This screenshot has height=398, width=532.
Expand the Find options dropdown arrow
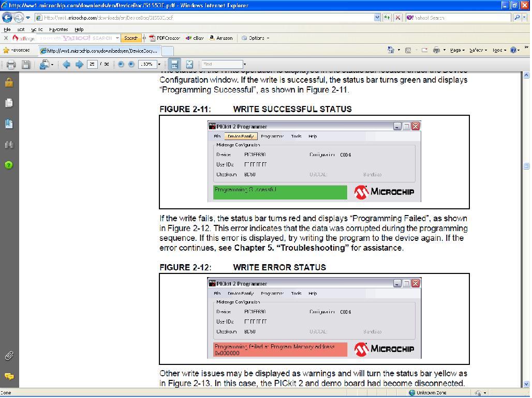pyautogui.click(x=245, y=64)
